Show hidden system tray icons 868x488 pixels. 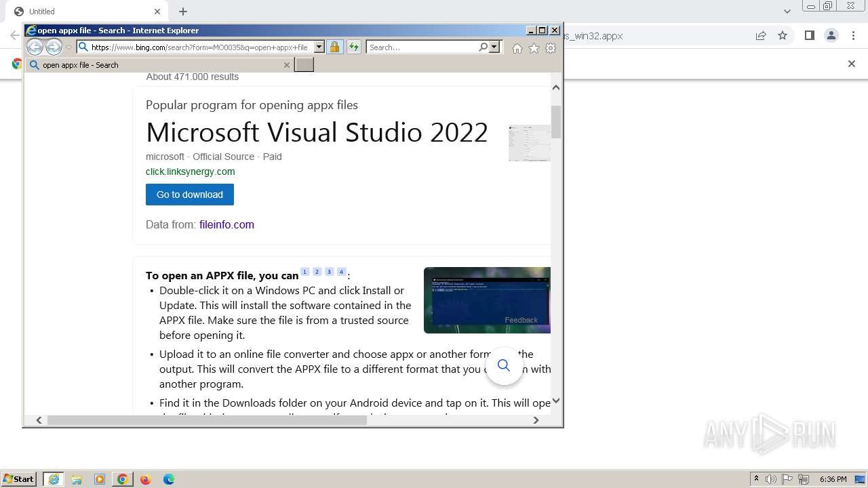point(756,479)
